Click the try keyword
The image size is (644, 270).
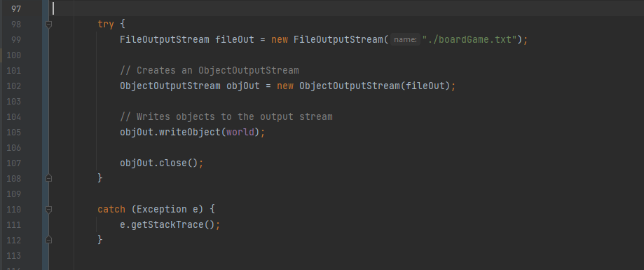coord(106,25)
